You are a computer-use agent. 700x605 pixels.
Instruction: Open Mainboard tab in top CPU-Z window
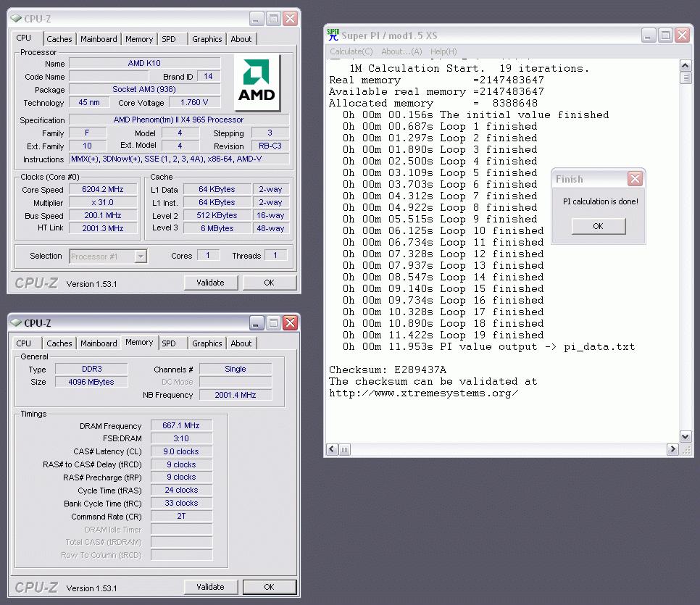tap(99, 39)
